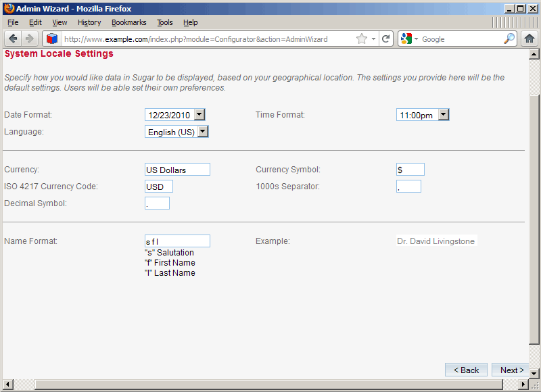Open the Date Format dropdown
This screenshot has height=392, width=541.
(x=199, y=114)
